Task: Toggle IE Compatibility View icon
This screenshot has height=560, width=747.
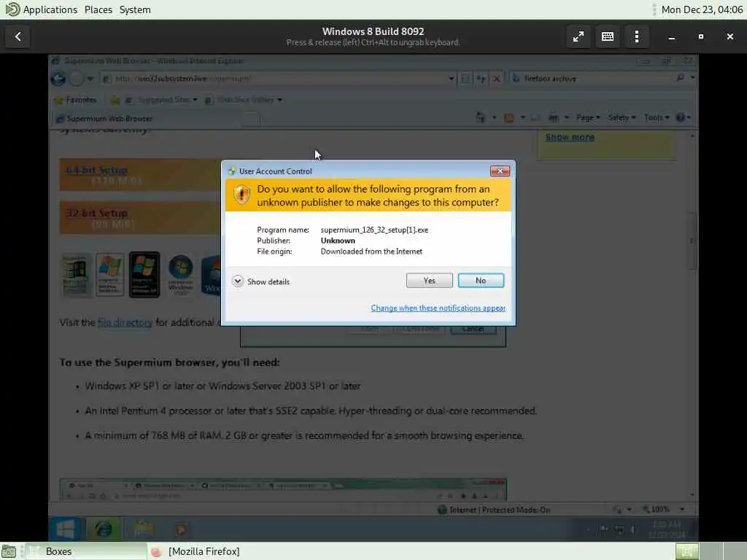Action: click(x=466, y=79)
